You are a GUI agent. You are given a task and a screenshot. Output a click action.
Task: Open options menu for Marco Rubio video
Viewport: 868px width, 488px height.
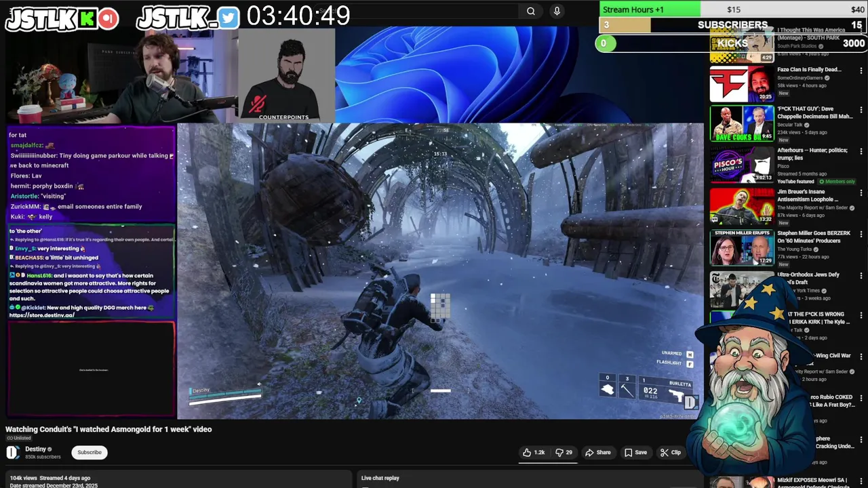coord(861,398)
